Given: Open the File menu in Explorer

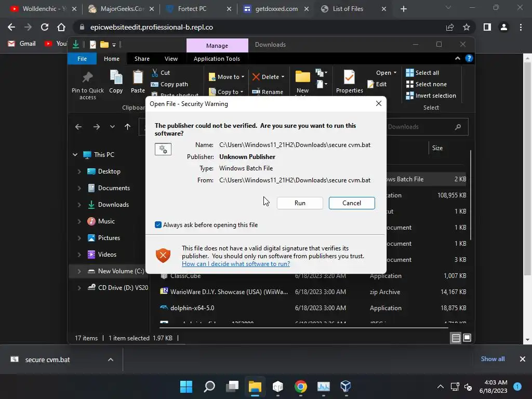Looking at the screenshot, I should (82, 59).
